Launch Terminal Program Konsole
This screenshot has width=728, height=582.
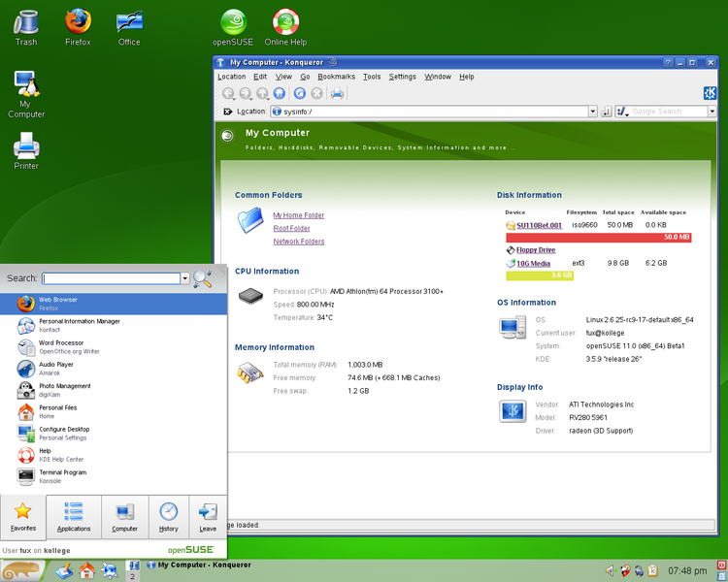(x=114, y=476)
